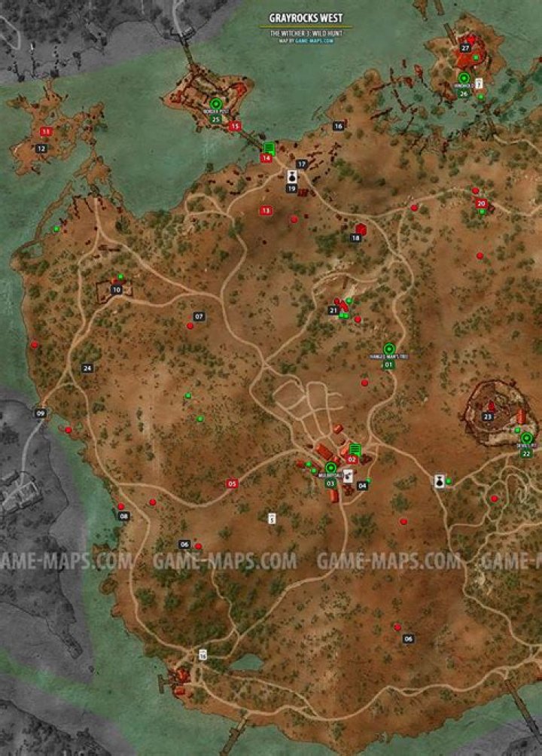The image size is (542, 756).
Task: Click marker 17
Action: click(x=302, y=164)
